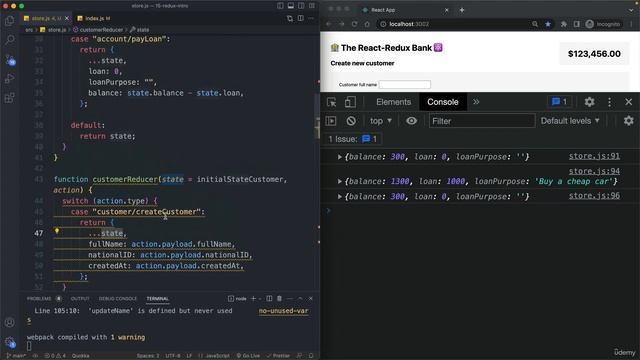The image size is (640, 360).
Task: Open a new browser tab with plus
Action: tap(462, 10)
